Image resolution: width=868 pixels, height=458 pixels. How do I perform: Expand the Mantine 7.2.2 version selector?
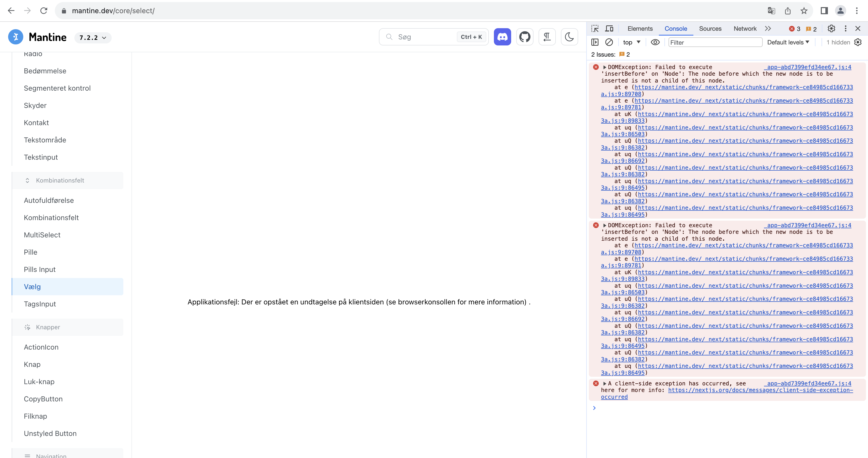coord(92,37)
